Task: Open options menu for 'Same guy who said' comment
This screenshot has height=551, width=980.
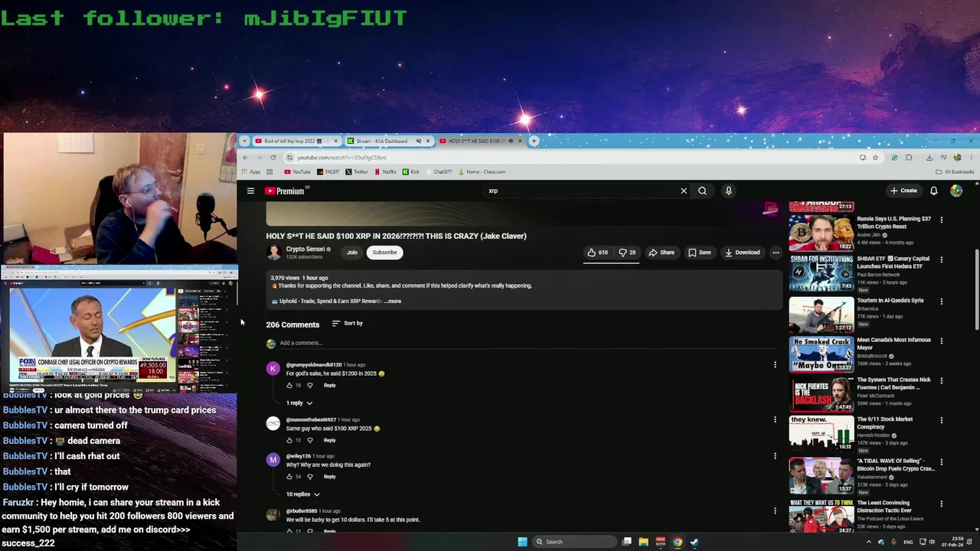Action: point(775,420)
